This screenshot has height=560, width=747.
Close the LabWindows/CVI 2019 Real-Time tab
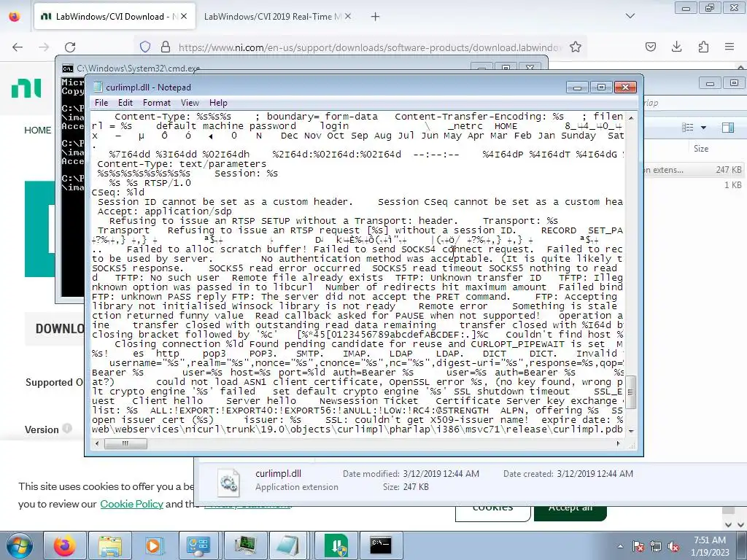[x=348, y=17]
